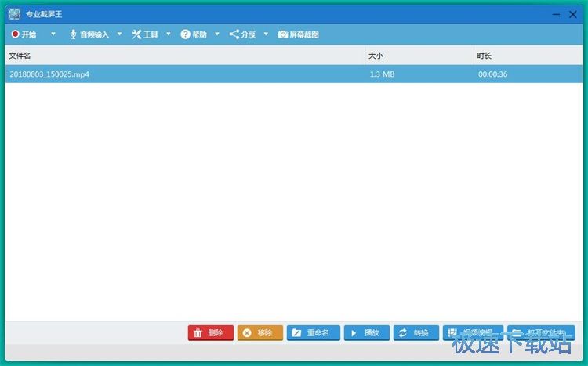Open the 分享 share option
588x366 pixels.
(x=242, y=34)
